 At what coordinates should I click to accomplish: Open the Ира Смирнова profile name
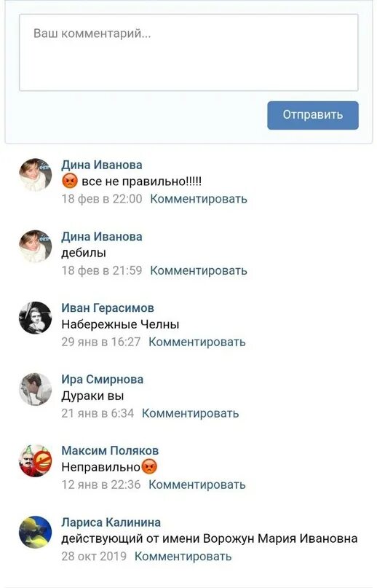click(103, 379)
